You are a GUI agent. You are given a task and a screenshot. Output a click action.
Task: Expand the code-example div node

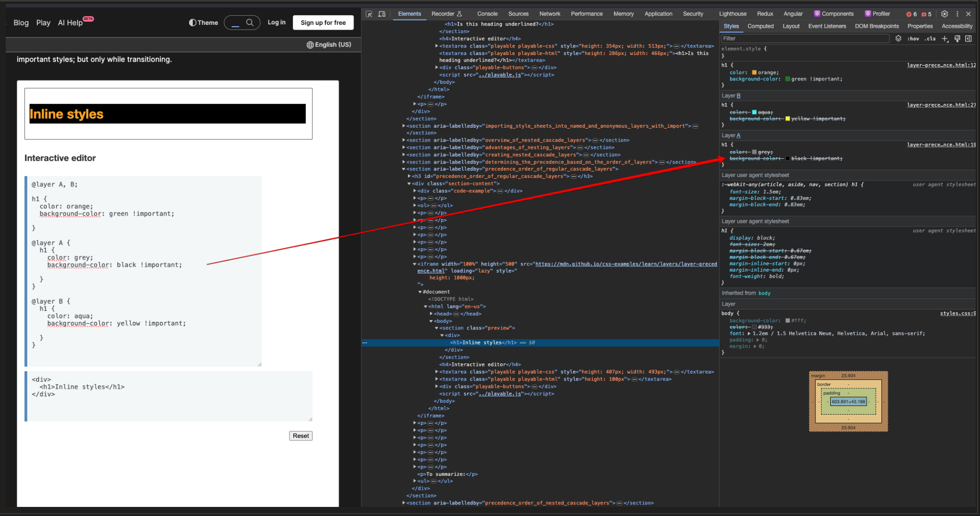coord(415,191)
